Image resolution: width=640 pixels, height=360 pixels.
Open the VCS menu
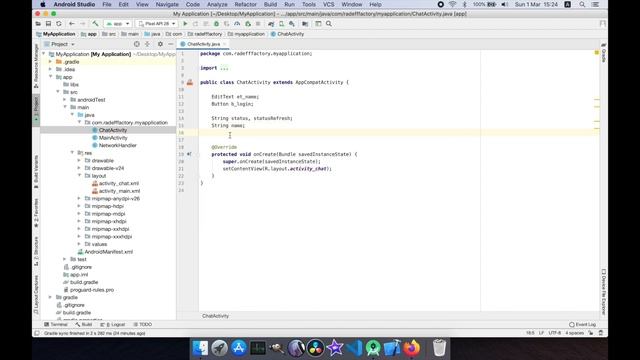coord(329,4)
